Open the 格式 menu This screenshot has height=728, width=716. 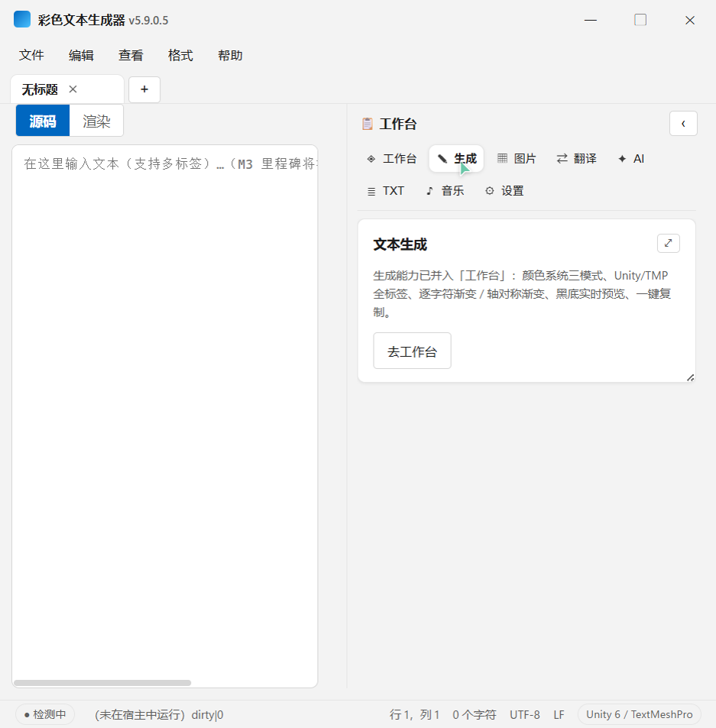180,55
